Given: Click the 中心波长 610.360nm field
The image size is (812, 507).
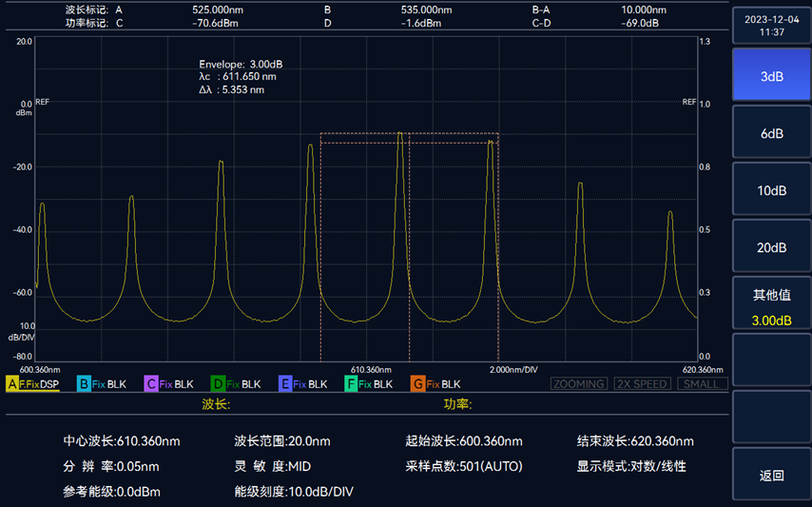Looking at the screenshot, I should [122, 441].
